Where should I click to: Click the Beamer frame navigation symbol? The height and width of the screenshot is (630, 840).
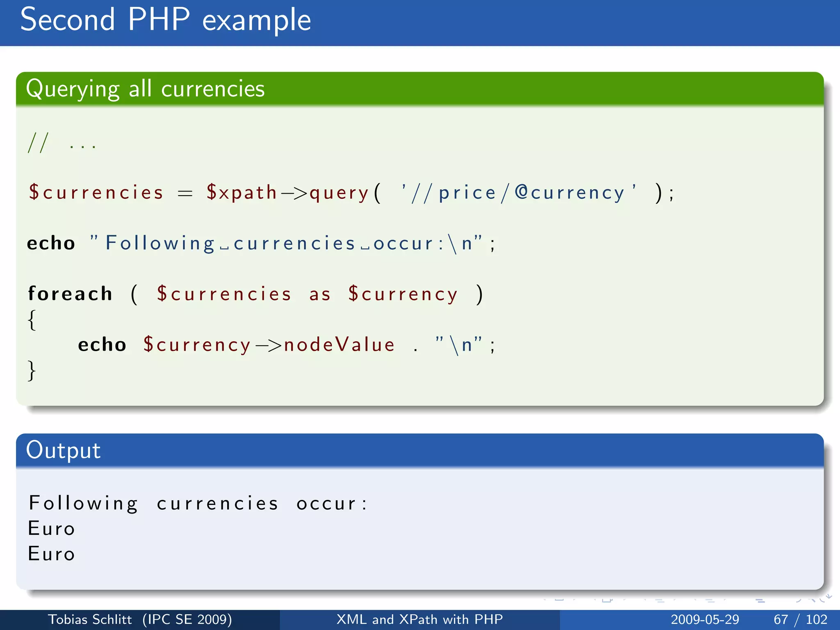(607, 600)
